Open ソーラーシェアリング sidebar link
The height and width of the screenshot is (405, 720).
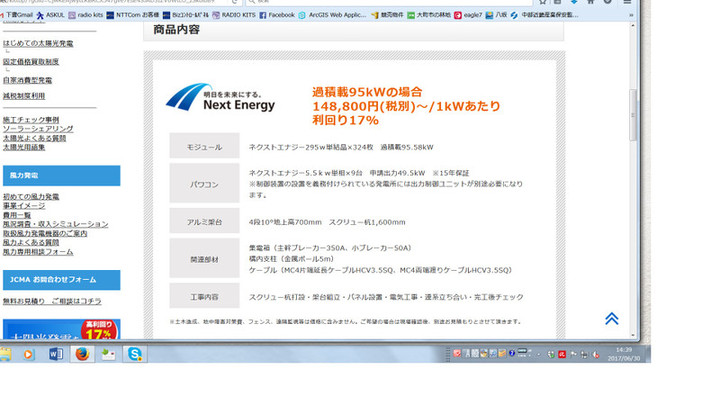click(x=37, y=129)
